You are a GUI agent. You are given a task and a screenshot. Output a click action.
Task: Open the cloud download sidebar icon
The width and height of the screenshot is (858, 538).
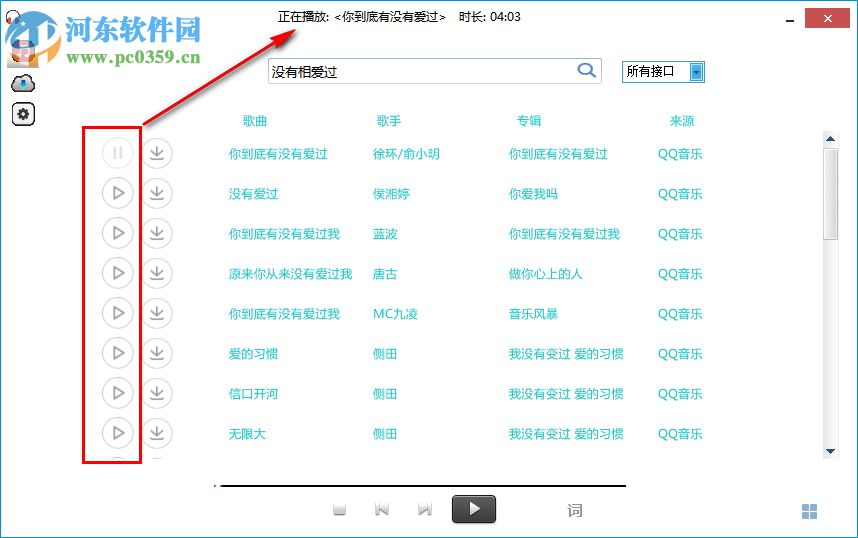click(23, 84)
